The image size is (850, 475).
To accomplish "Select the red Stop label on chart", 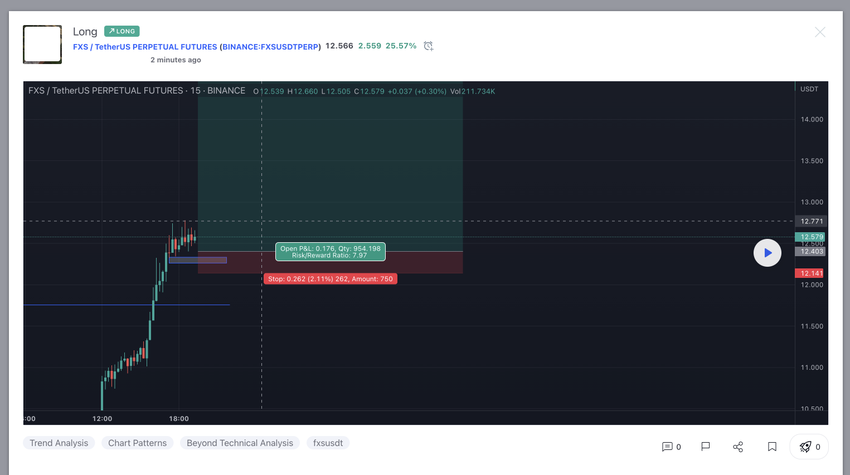I will [x=330, y=279].
